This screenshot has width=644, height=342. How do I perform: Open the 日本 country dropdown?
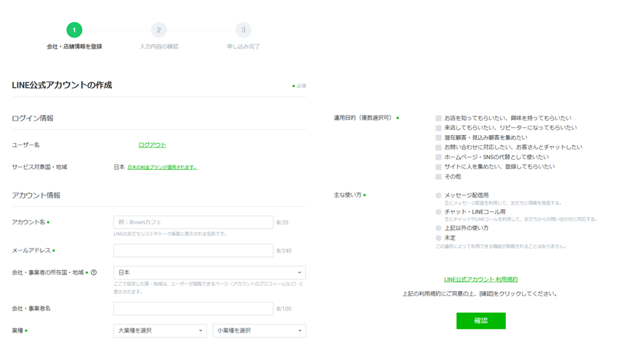tap(209, 273)
